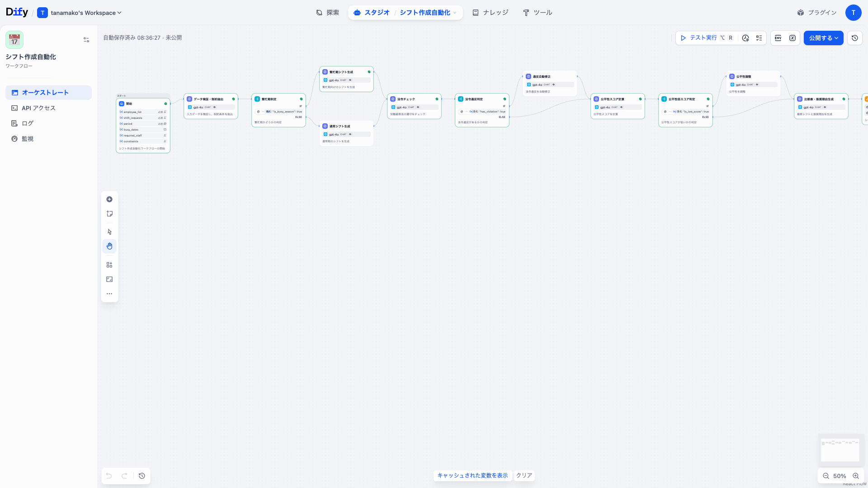868x488 pixels.
Task: Add a new block via the plus icon
Action: click(109, 199)
